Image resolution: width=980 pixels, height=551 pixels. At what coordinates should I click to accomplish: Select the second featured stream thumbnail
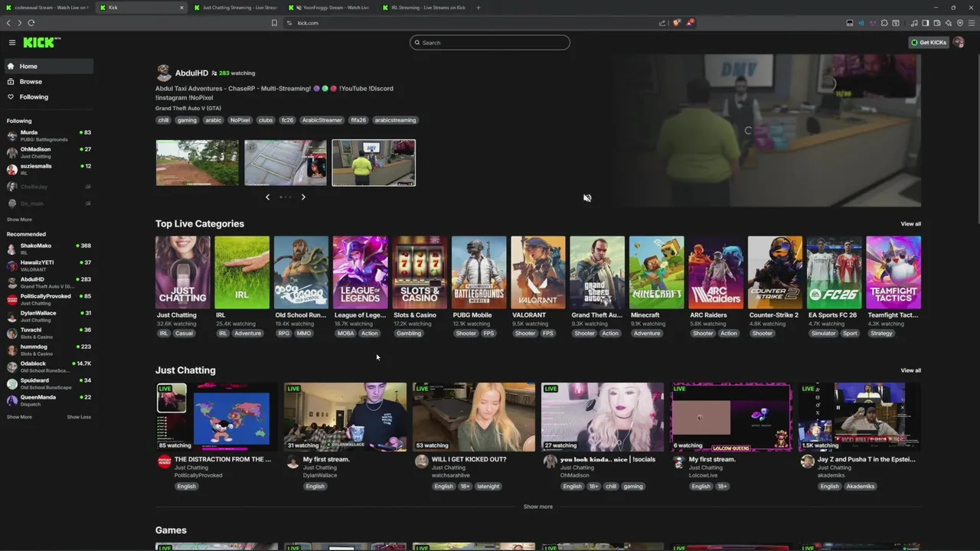(286, 162)
